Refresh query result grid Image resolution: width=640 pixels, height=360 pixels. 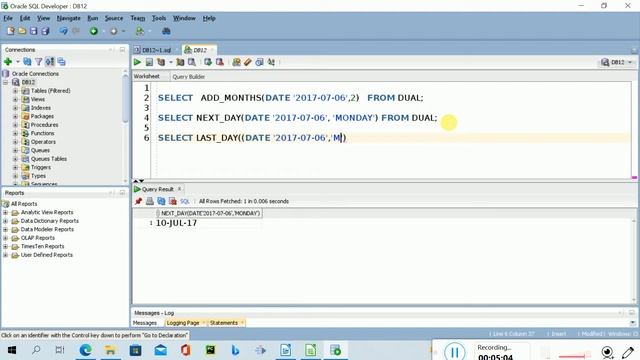pyautogui.click(x=161, y=201)
